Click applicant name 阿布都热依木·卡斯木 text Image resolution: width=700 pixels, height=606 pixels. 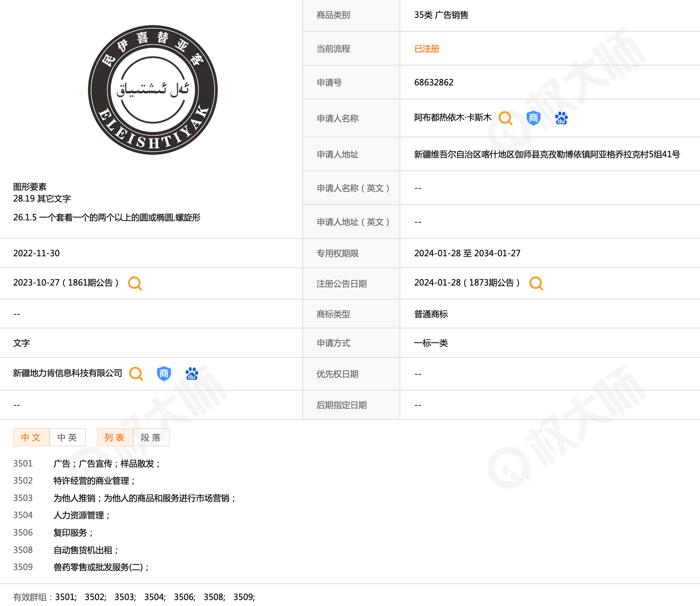pos(453,118)
